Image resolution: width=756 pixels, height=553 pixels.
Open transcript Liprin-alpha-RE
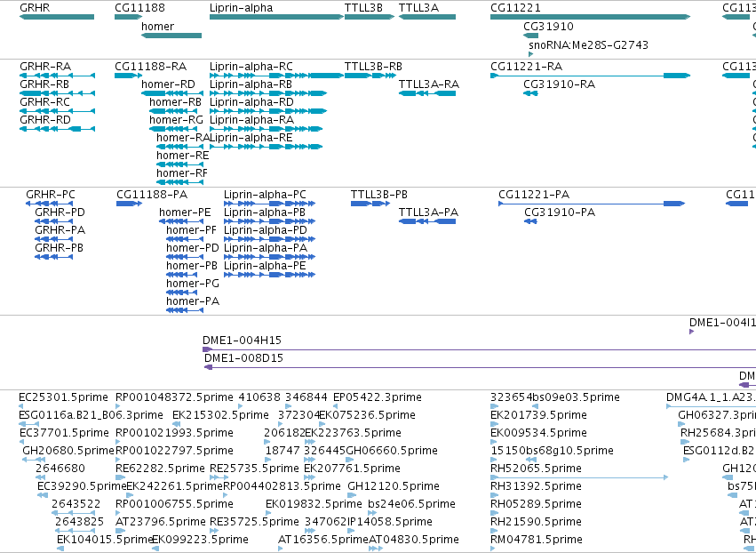coord(251,138)
